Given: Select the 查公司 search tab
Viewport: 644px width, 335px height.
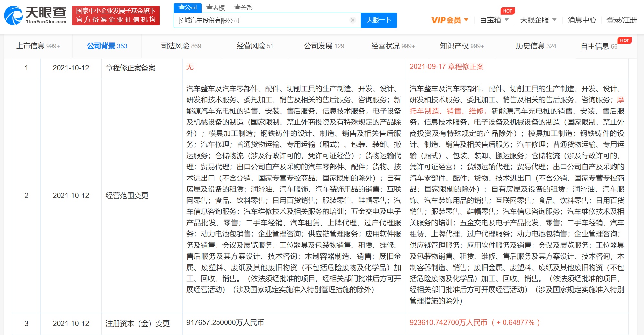Looking at the screenshot, I should click(188, 7).
